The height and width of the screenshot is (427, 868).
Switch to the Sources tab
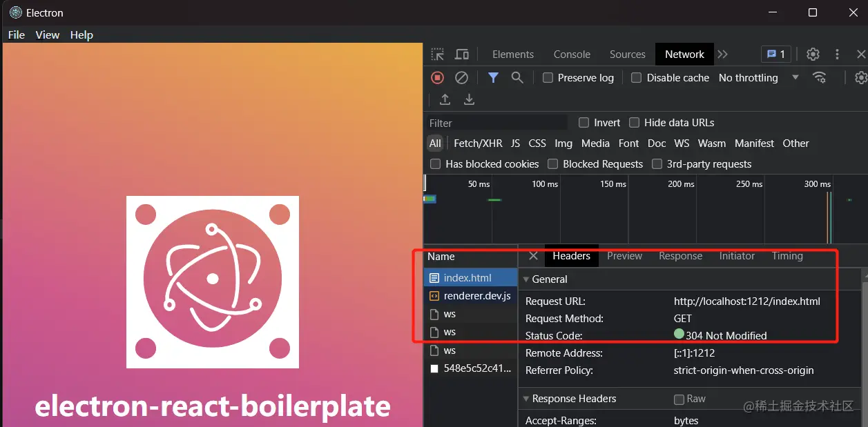[x=628, y=54]
